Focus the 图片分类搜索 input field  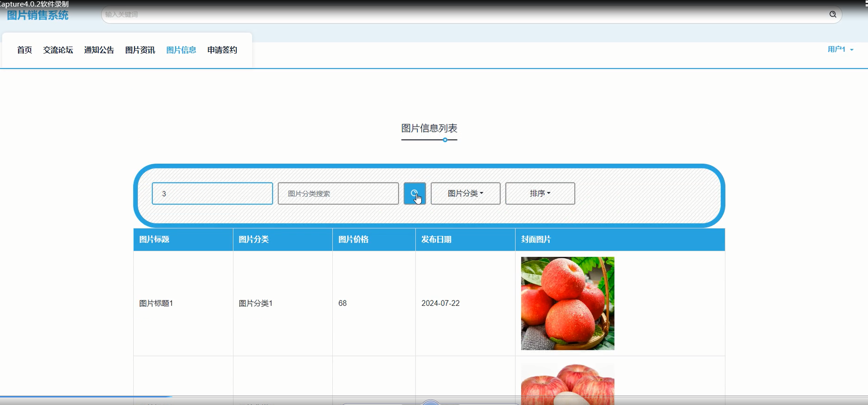[338, 193]
